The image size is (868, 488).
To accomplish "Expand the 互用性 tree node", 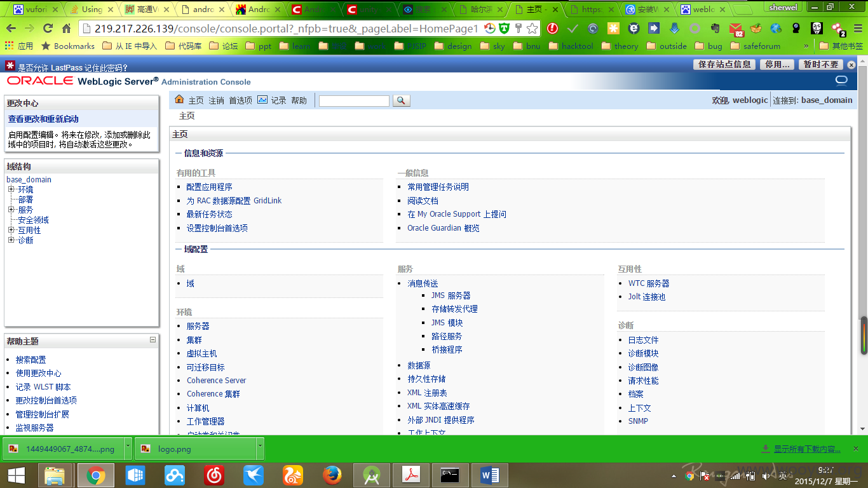I will point(11,230).
